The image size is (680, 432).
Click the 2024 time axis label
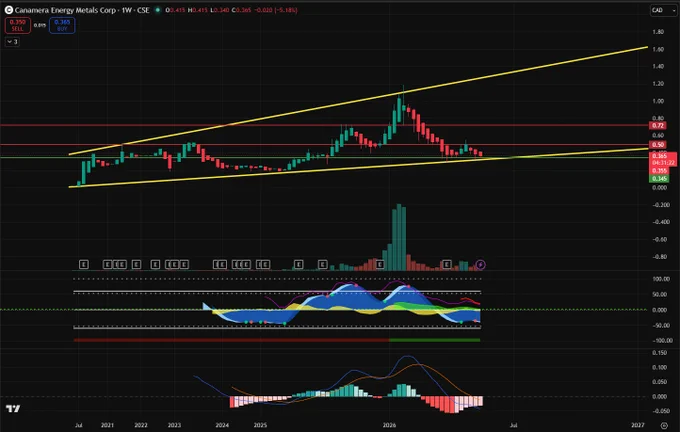pyautogui.click(x=222, y=425)
